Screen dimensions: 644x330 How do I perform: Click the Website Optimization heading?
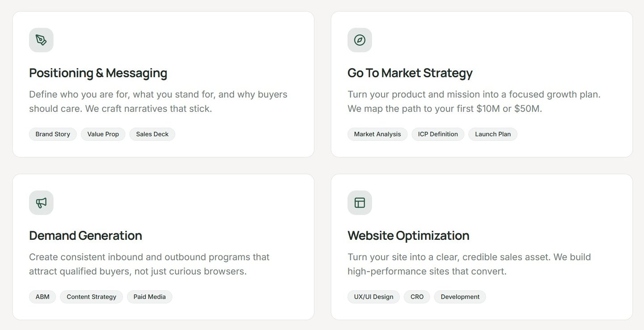[408, 235]
